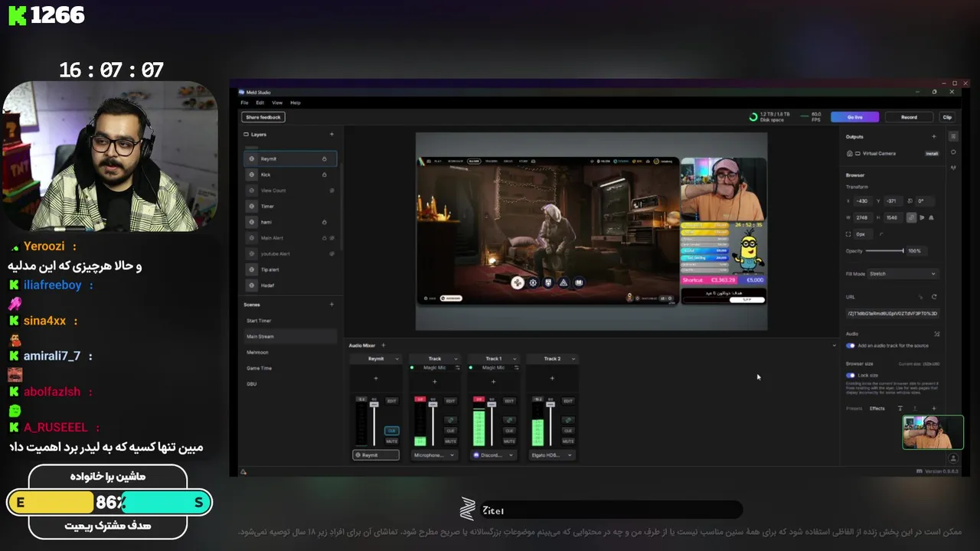Open the Help menu

click(296, 103)
